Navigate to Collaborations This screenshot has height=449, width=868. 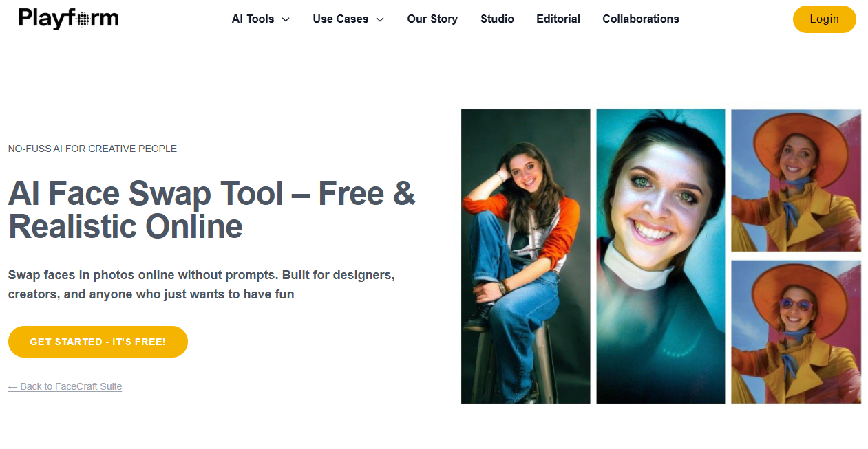(x=640, y=19)
